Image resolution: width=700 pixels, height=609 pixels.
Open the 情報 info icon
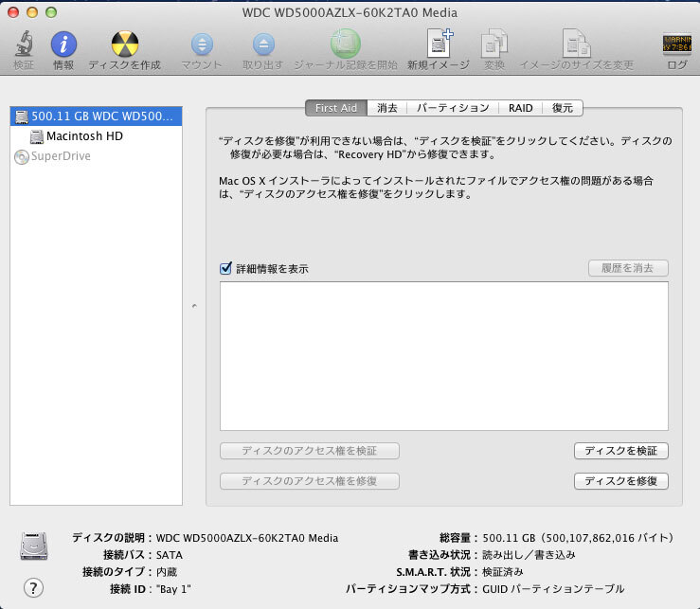63,45
